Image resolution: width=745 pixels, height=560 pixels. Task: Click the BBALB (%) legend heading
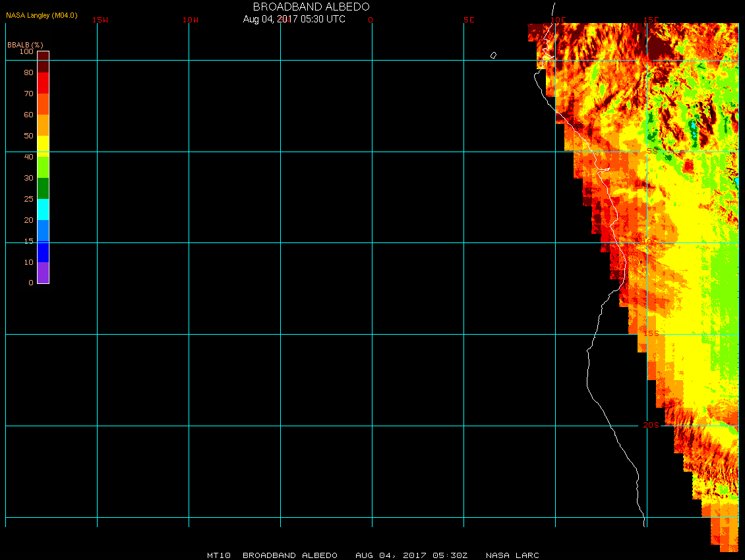[x=25, y=44]
